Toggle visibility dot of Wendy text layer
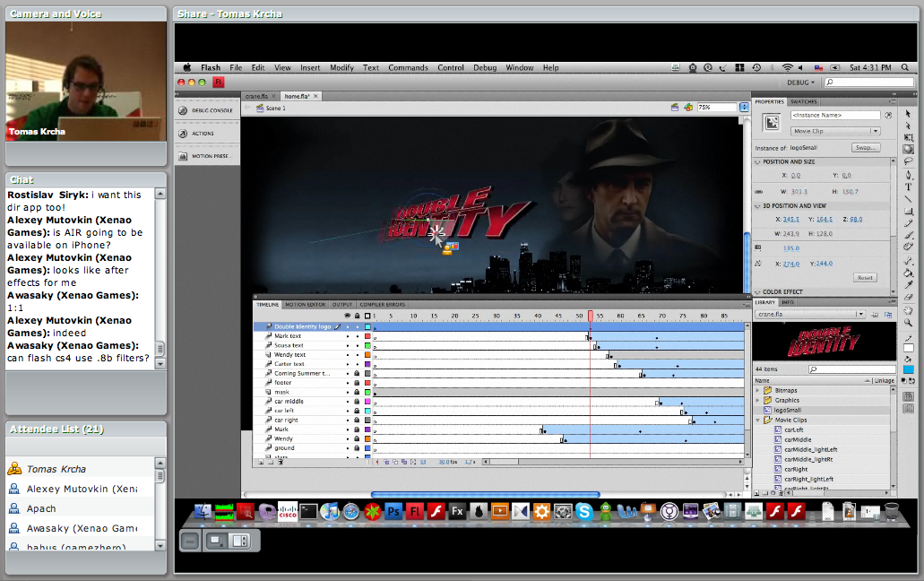 pos(348,355)
